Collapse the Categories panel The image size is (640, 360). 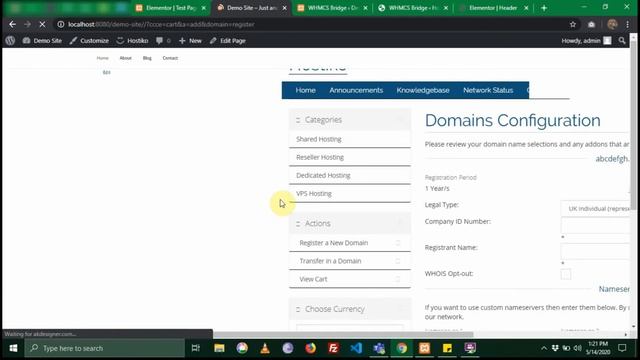[x=400, y=120]
